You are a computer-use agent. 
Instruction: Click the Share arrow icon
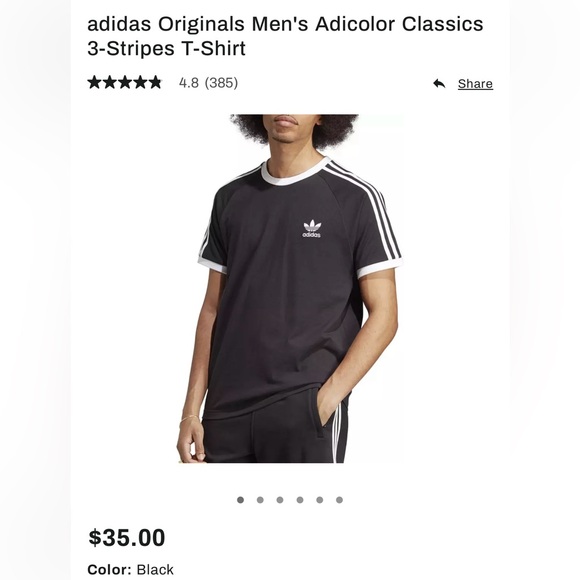tap(439, 84)
